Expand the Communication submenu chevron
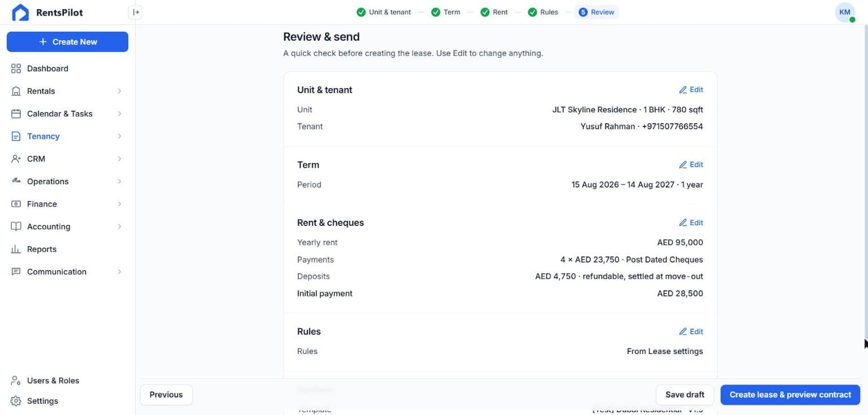Image resolution: width=868 pixels, height=415 pixels. [119, 272]
